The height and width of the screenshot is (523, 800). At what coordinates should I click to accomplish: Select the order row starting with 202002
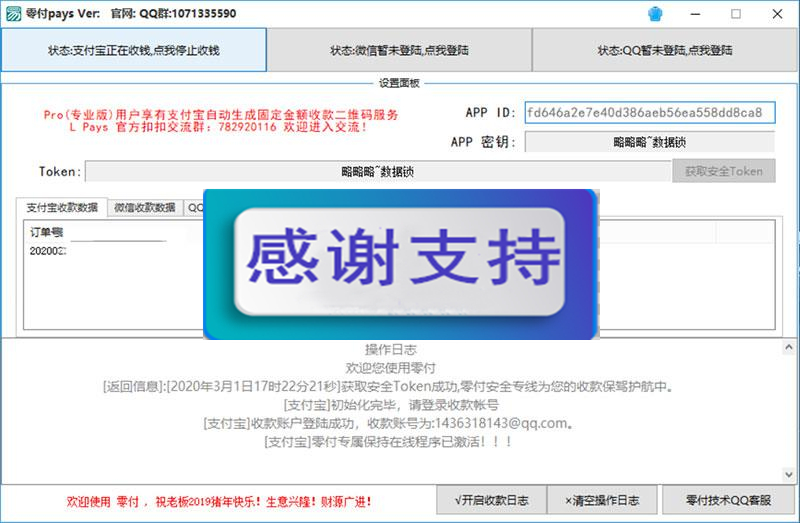coord(47,251)
